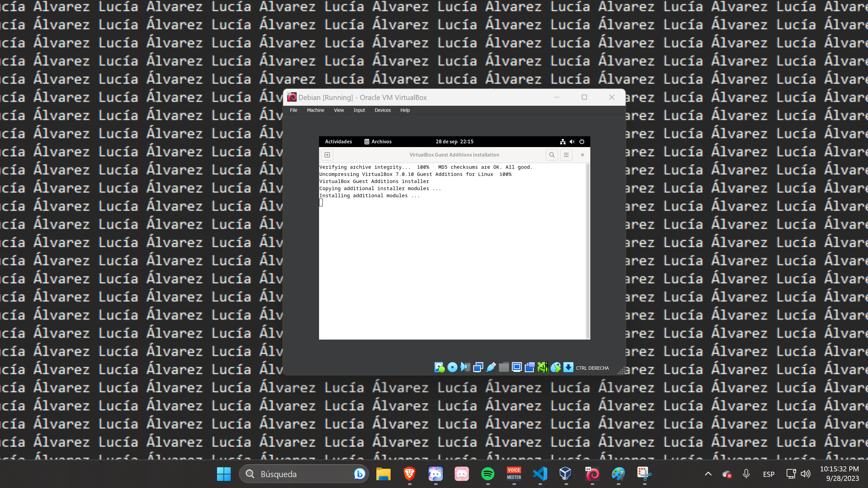Click the CPU turtle status indicator
Screen dimensions: 868x488
tap(542, 367)
